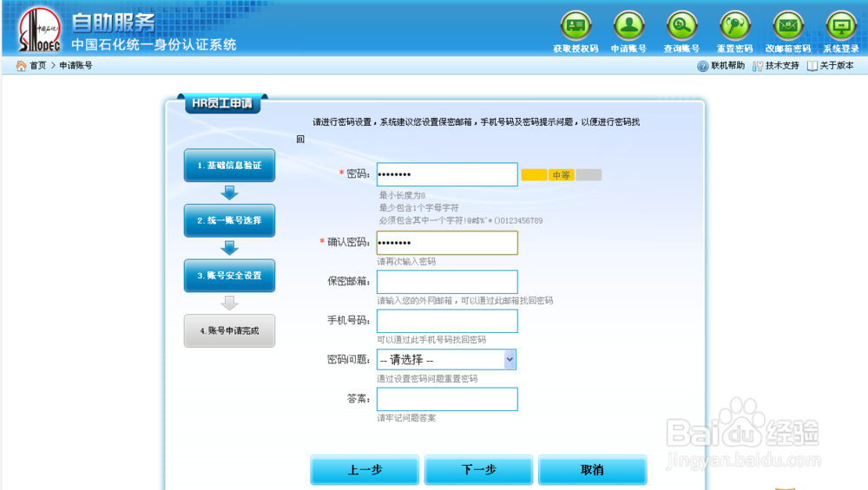Open the 密码问题 请选择 dropdown
The image size is (868, 490).
click(x=446, y=360)
